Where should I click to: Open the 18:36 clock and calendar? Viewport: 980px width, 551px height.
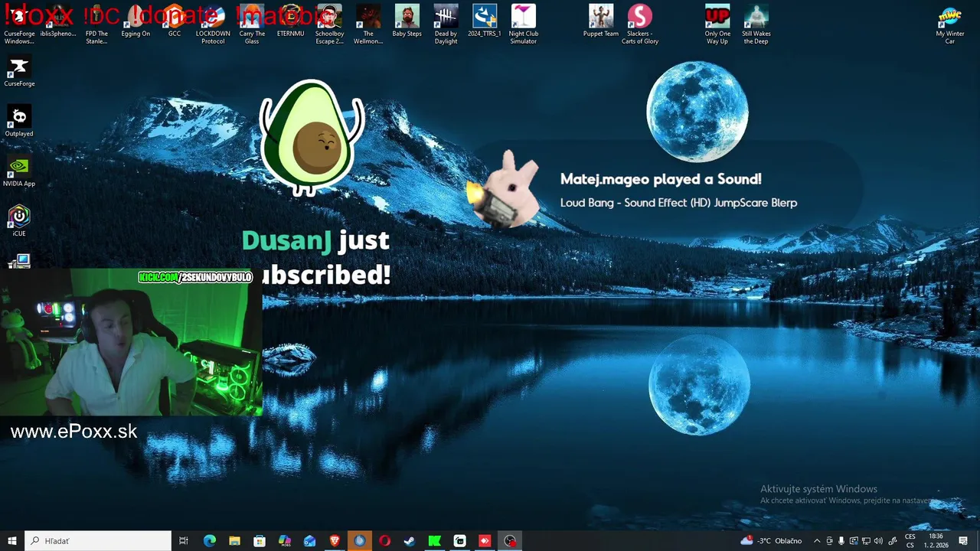[x=936, y=541]
